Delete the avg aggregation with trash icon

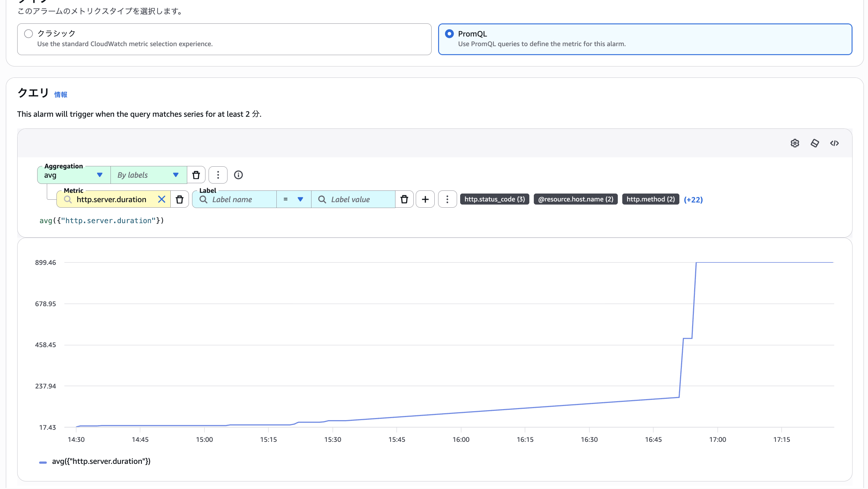point(196,175)
